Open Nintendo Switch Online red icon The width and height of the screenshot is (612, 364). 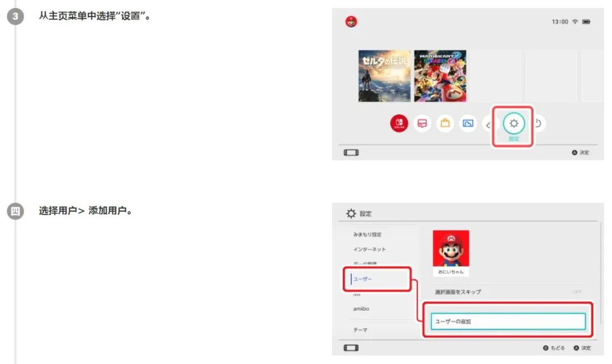pos(399,123)
